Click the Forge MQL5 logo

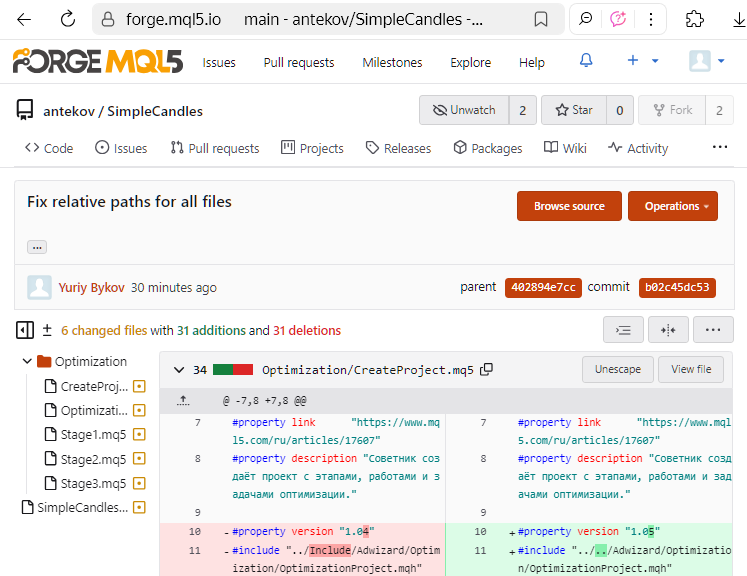(98, 62)
